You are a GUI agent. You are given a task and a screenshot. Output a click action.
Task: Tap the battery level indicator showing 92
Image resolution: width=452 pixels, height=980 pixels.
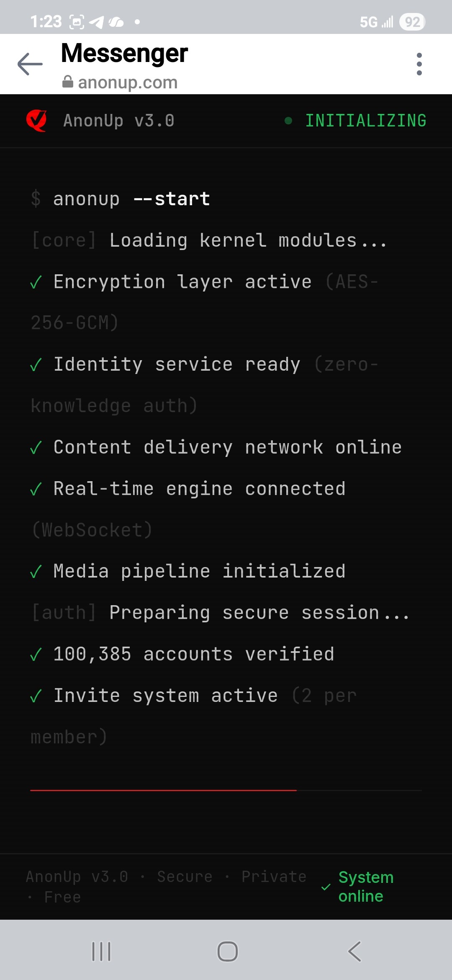412,22
